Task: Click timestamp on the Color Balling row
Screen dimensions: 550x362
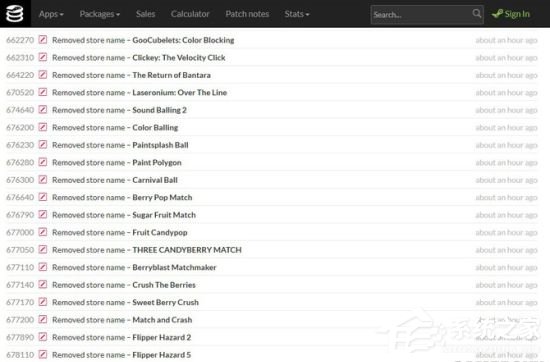Action: pos(506,128)
